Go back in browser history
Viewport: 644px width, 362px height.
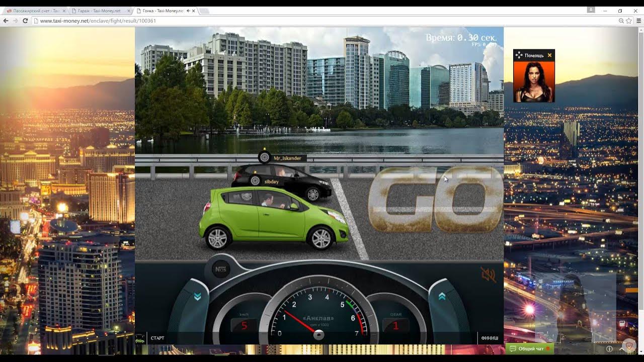pos(6,21)
